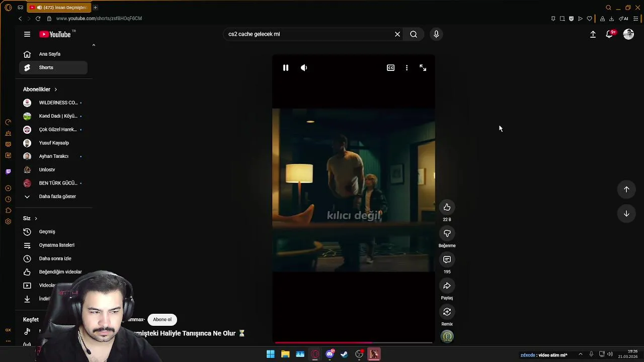Screen dimensions: 644x362
Task: Reload the page
Action: pyautogui.click(x=38, y=19)
